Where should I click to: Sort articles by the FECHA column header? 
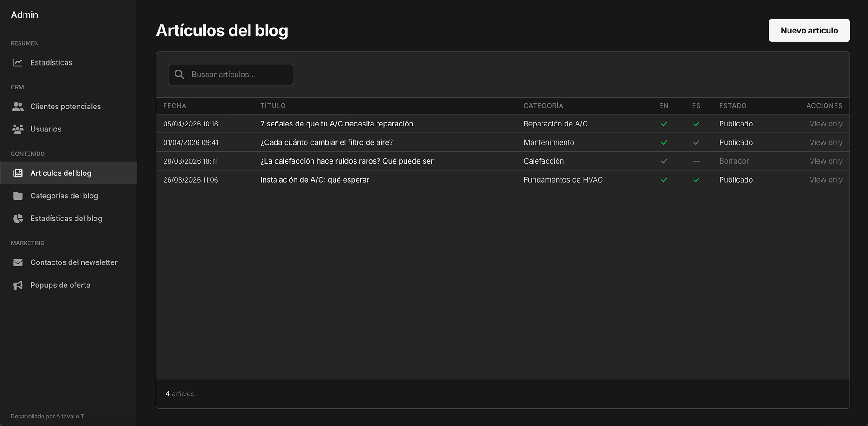175,105
